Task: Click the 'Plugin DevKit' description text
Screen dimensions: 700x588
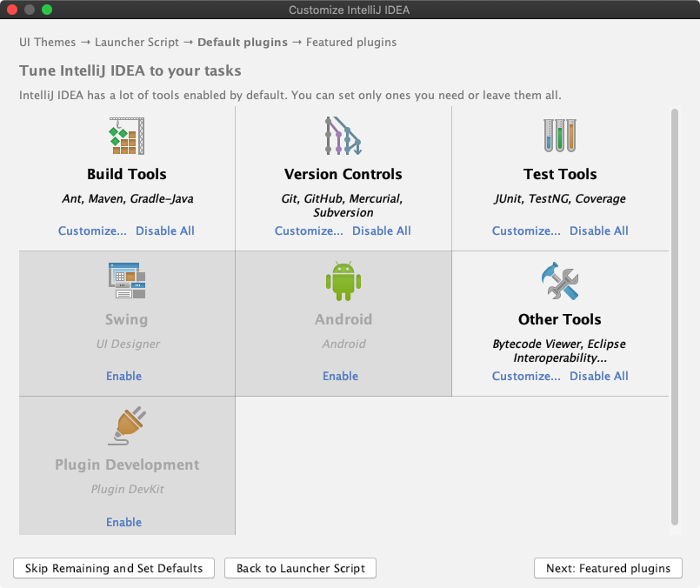Action: [x=128, y=489]
